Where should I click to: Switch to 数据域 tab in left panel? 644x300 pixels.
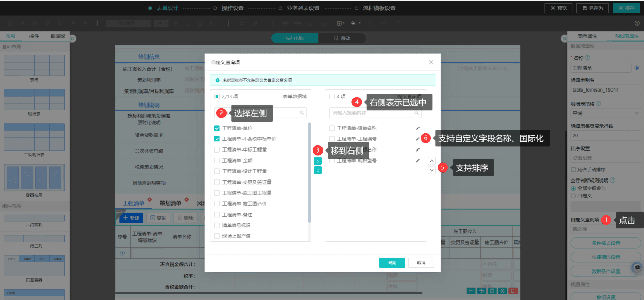(57, 36)
